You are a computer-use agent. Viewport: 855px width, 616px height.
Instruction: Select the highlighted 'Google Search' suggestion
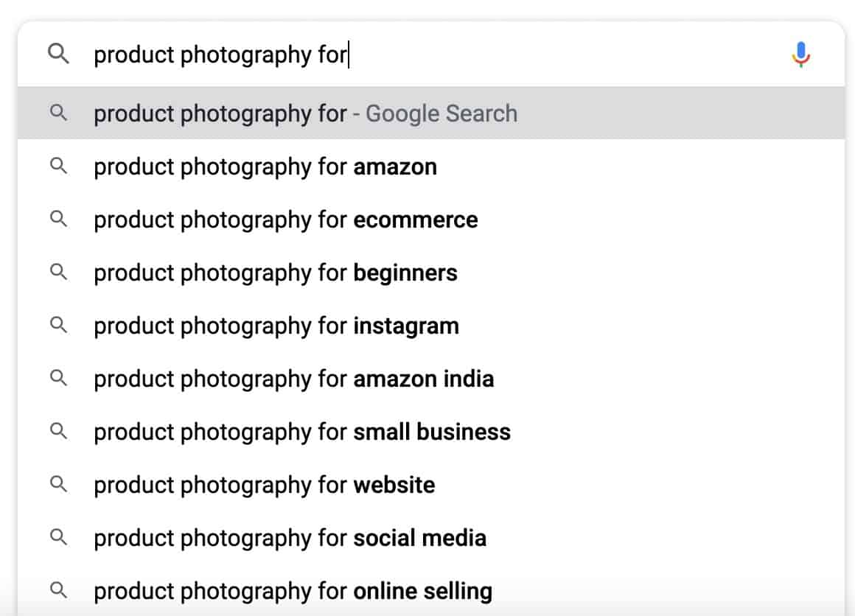point(305,113)
